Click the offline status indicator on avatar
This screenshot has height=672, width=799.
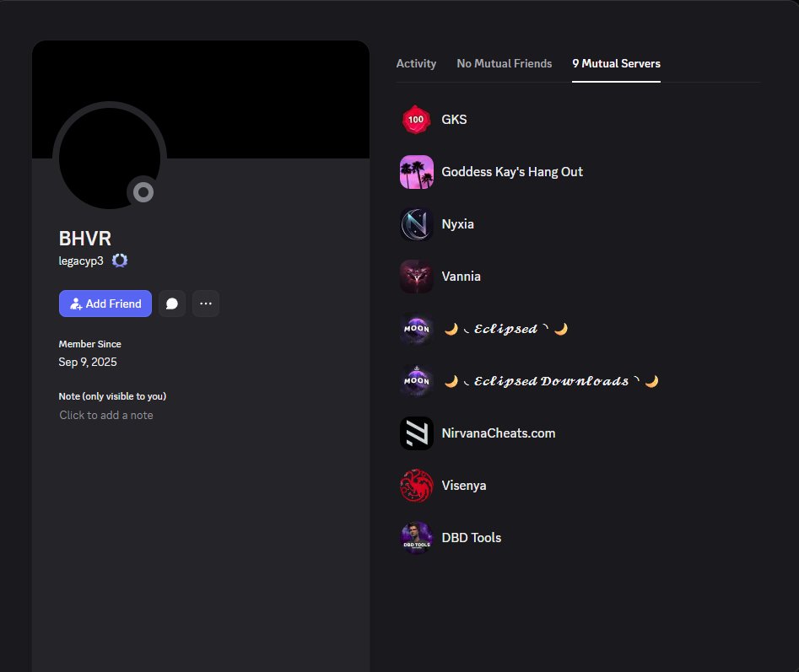(143, 192)
